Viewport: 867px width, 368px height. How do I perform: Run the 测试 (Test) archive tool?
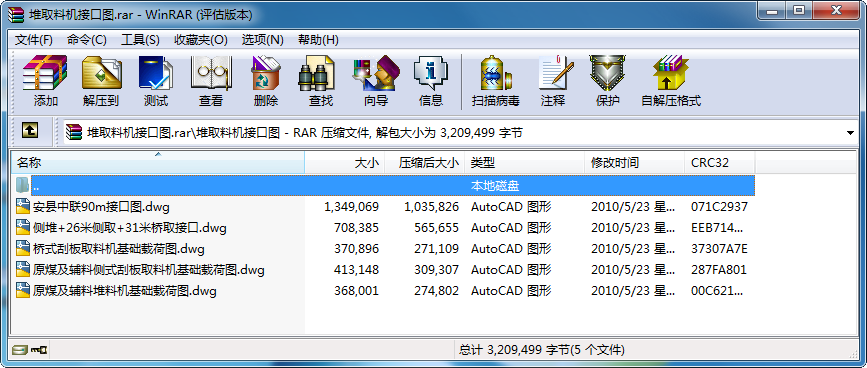(156, 81)
